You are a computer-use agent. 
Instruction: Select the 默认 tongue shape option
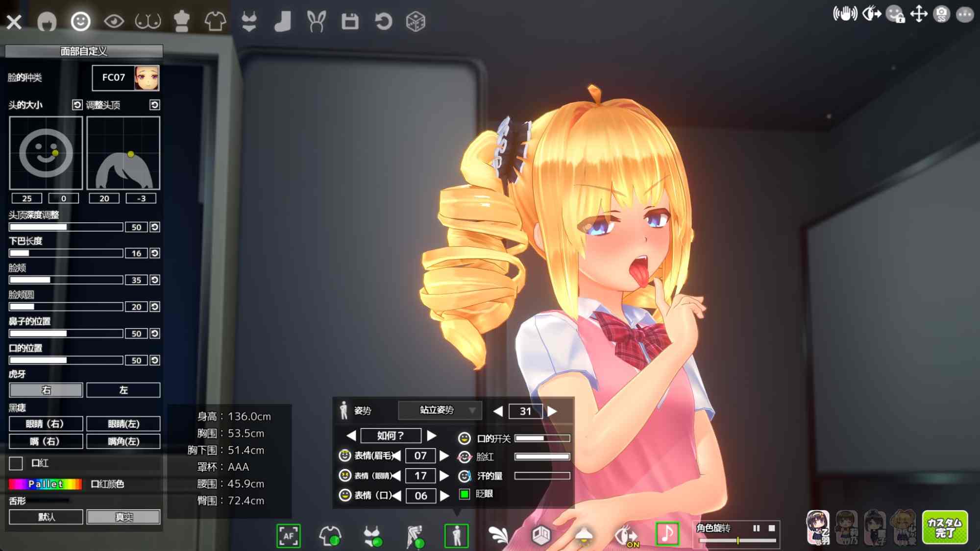pyautogui.click(x=46, y=517)
